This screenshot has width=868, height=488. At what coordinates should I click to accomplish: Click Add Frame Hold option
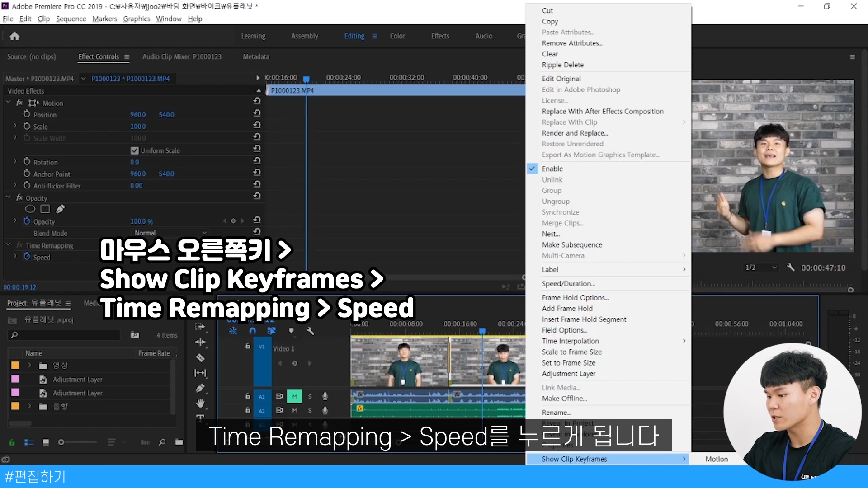[567, 309]
